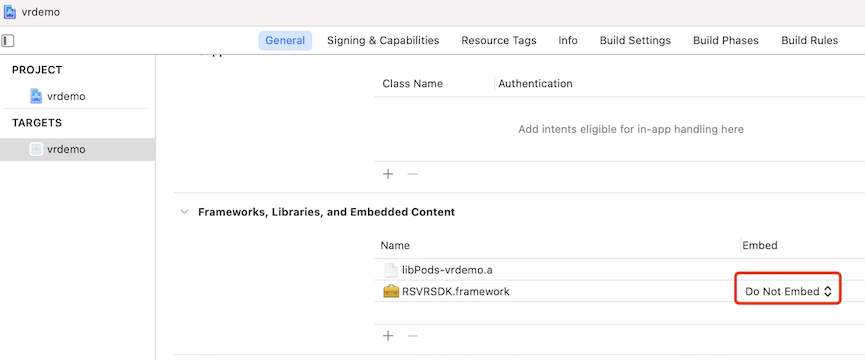Viewport: 865px width, 360px height.
Task: Switch to the Build Rules tab
Action: (809, 40)
